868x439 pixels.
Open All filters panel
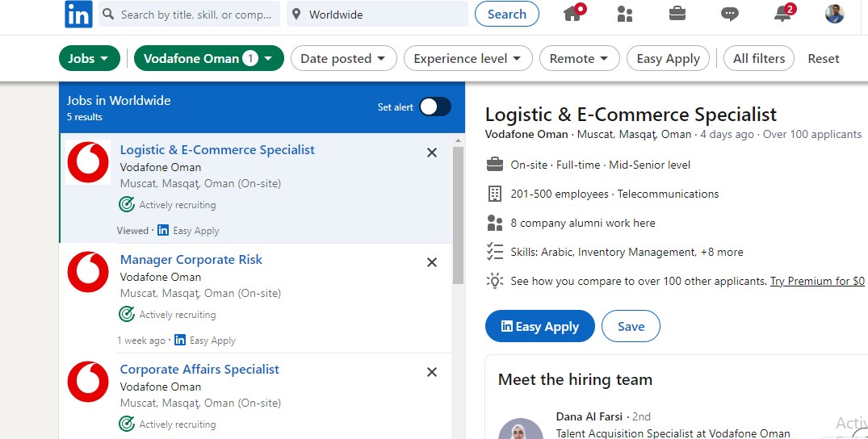pyautogui.click(x=758, y=58)
